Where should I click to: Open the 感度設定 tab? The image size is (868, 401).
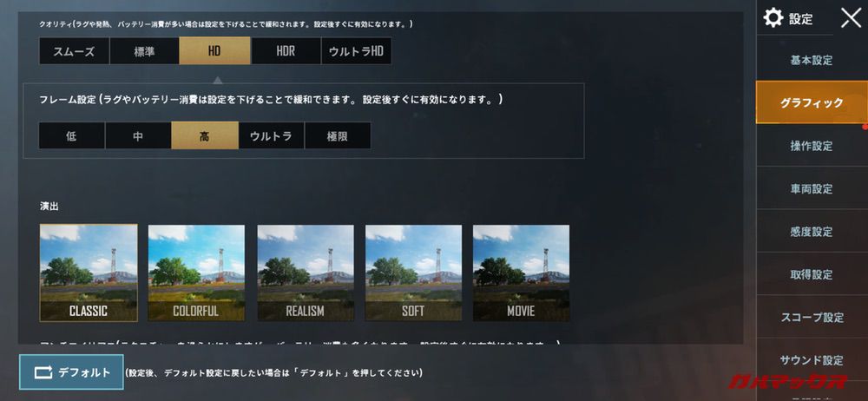pos(811,232)
